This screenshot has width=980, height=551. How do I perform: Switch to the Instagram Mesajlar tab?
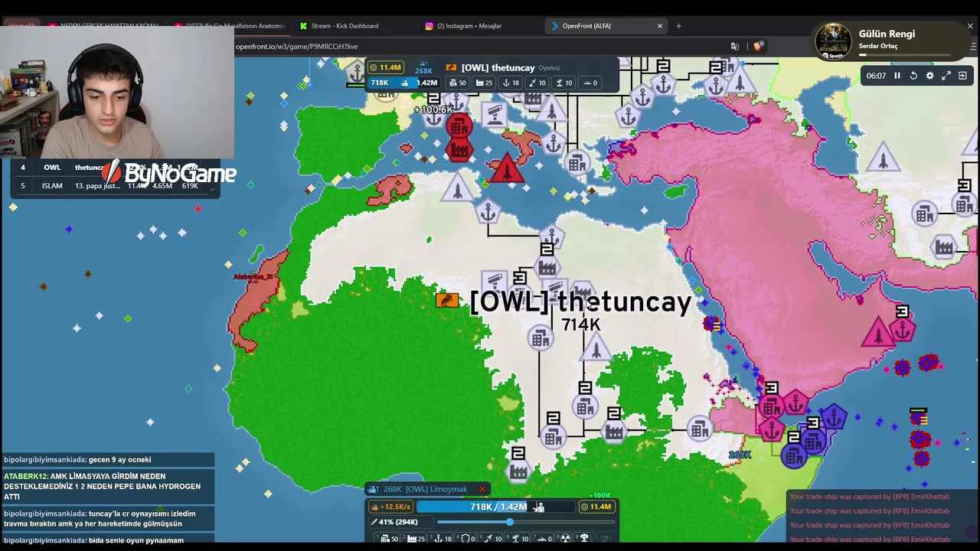tap(469, 26)
